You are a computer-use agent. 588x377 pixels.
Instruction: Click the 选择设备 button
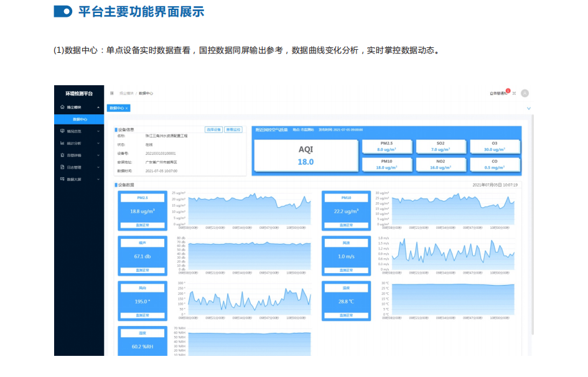[214, 129]
